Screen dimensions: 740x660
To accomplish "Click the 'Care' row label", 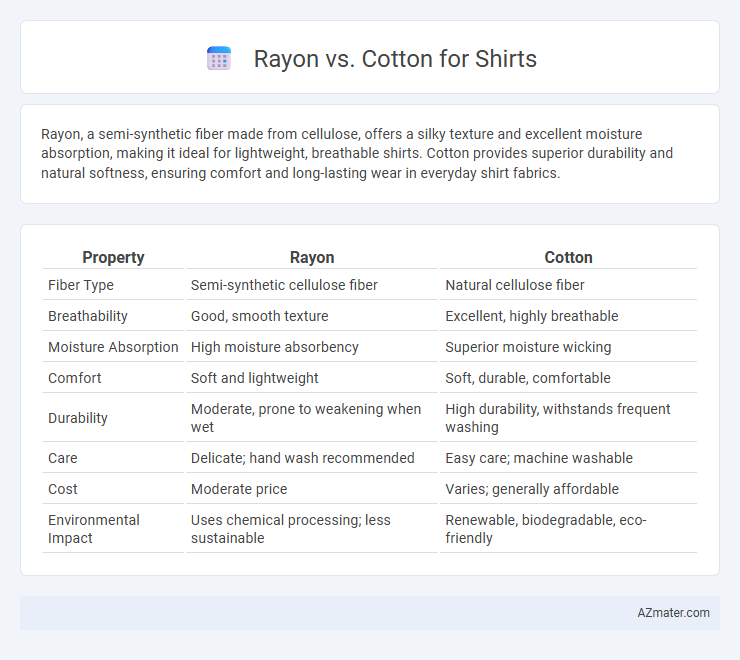I will [x=63, y=458].
